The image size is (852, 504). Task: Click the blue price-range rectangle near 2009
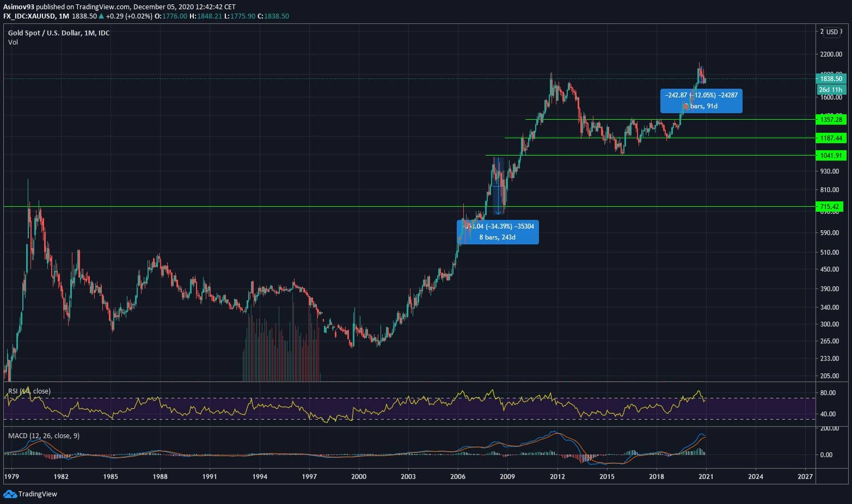click(x=498, y=186)
